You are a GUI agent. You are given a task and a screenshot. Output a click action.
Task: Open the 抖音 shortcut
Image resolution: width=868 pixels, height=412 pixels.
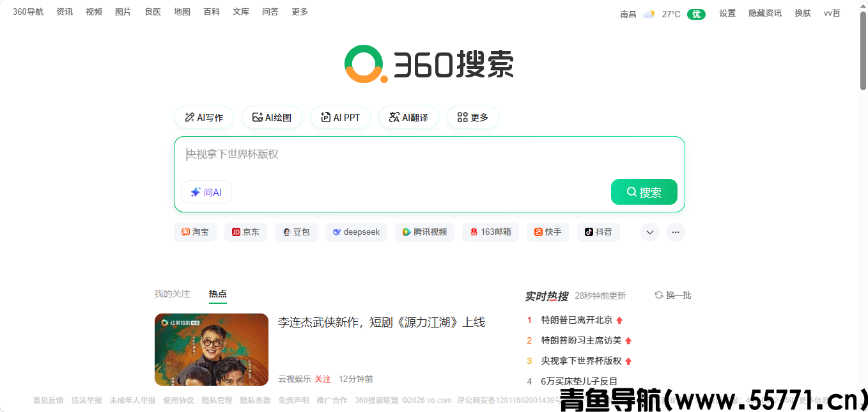click(598, 232)
